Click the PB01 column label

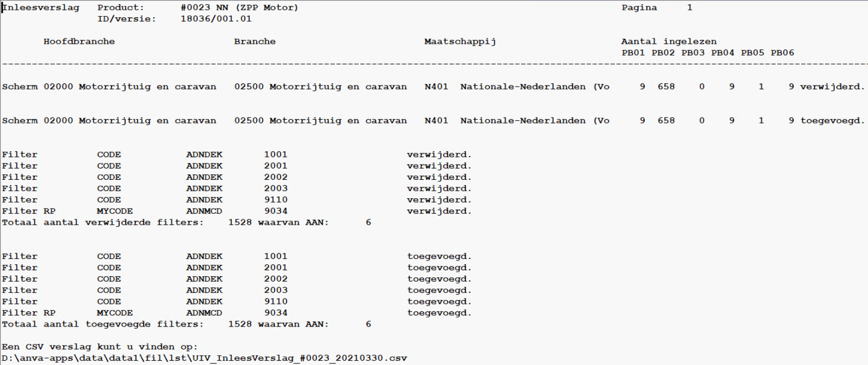[633, 53]
